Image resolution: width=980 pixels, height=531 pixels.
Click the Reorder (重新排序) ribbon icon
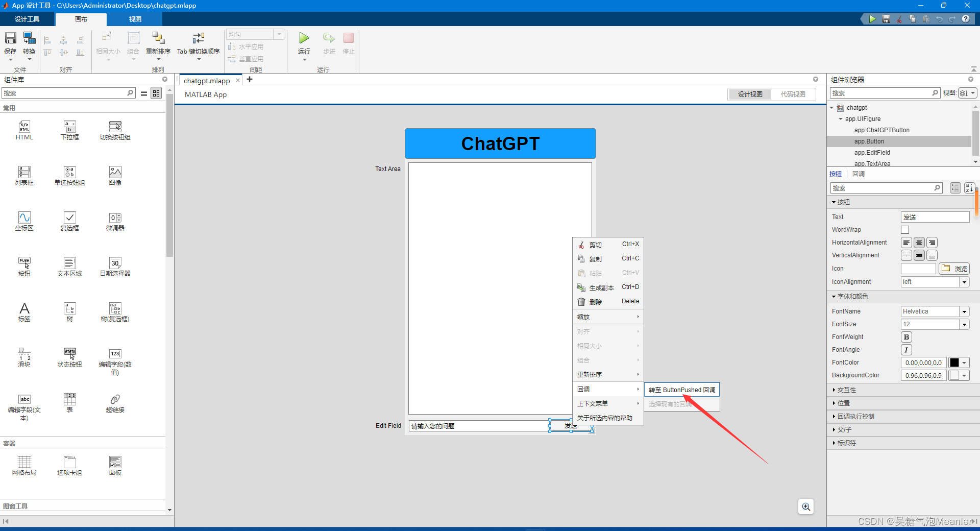tap(158, 38)
